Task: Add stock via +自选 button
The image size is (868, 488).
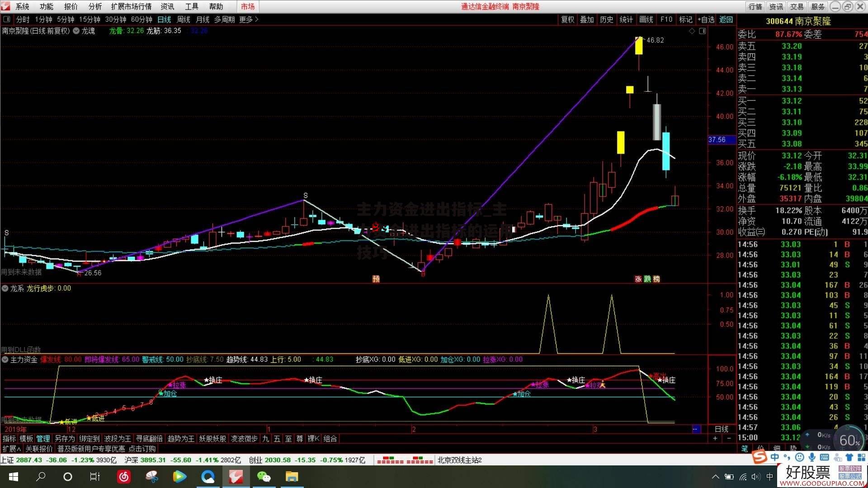Action: click(706, 19)
